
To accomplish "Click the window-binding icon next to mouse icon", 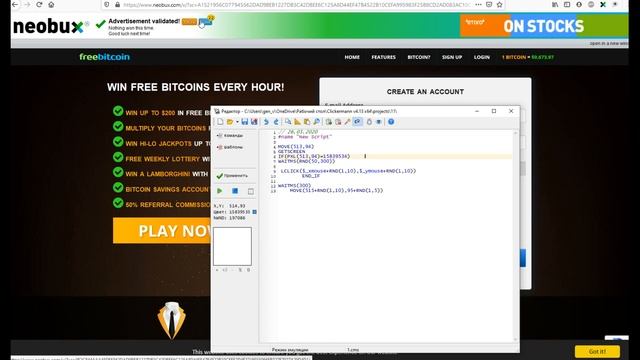I will (x=379, y=122).
